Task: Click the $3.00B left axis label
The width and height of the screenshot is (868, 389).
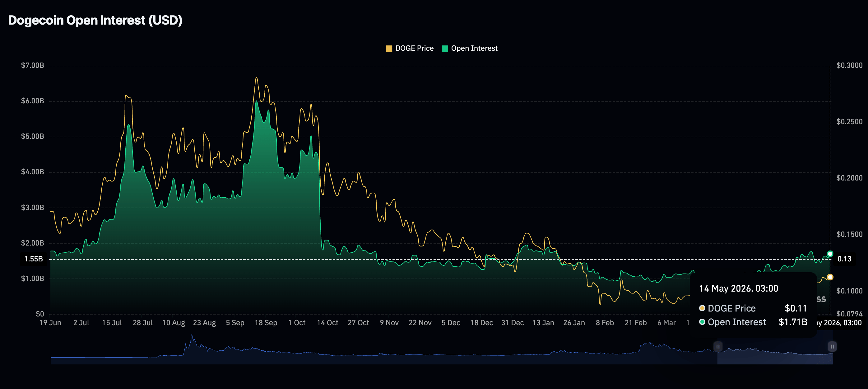Action: pos(32,207)
